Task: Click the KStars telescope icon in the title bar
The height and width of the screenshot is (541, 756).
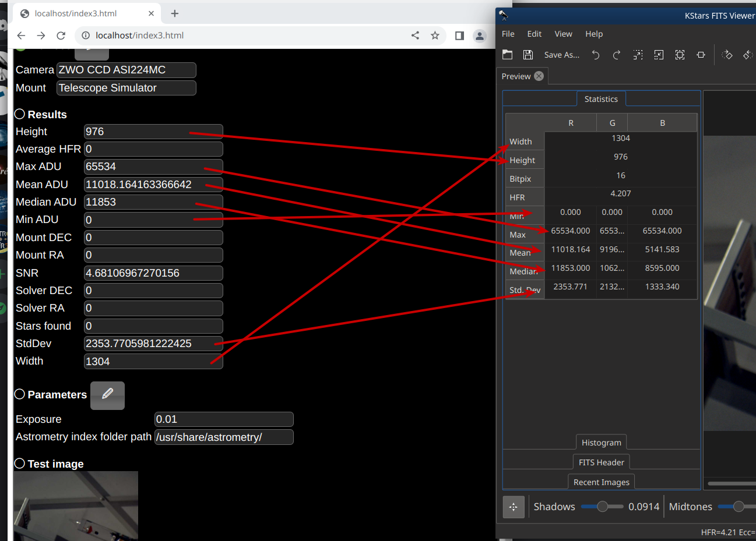Action: (503, 16)
